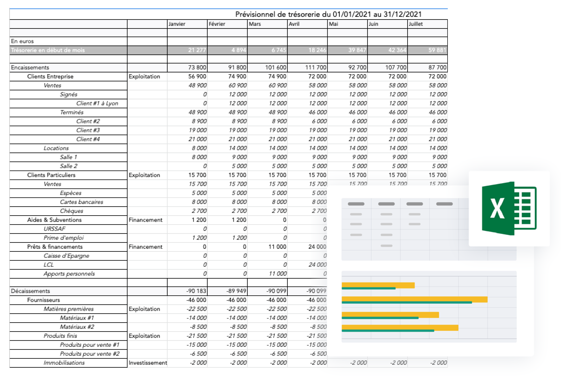Click the 'Aides & Subventions' row label
Screen dimensions: 588x382
click(68, 220)
